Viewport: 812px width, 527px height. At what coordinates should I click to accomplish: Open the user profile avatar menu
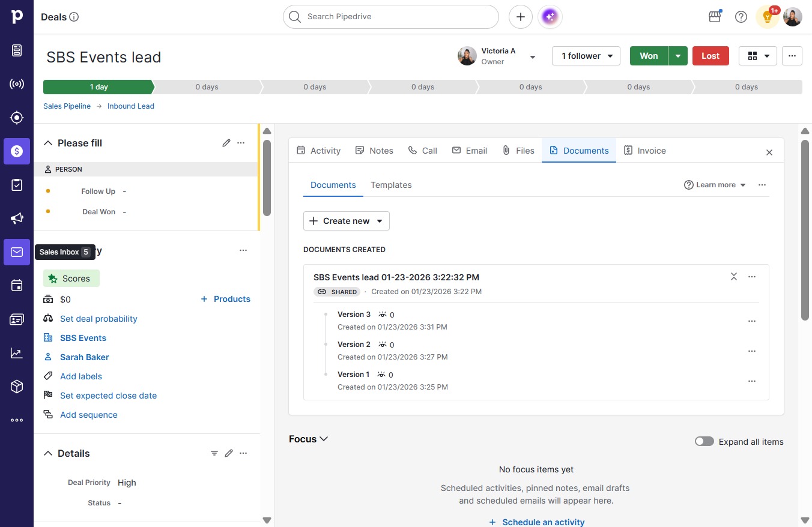click(793, 17)
